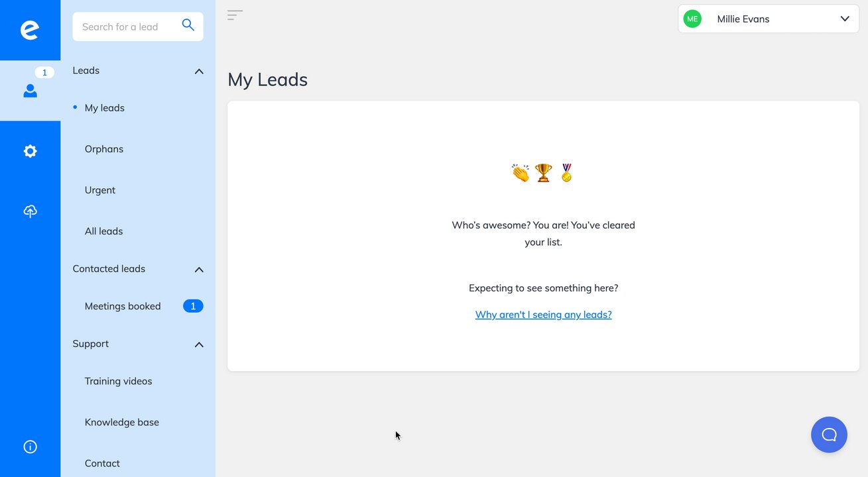868x477 pixels.
Task: Focus the Search for a lead field
Action: tap(126, 27)
